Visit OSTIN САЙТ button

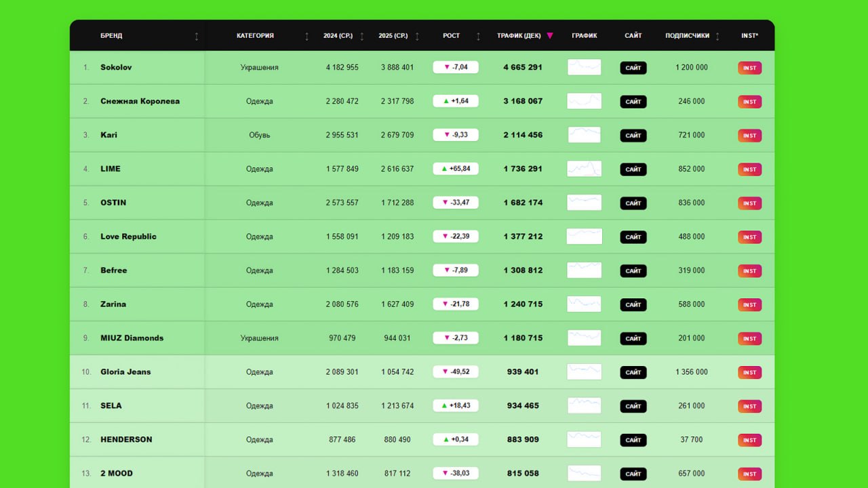[633, 203]
